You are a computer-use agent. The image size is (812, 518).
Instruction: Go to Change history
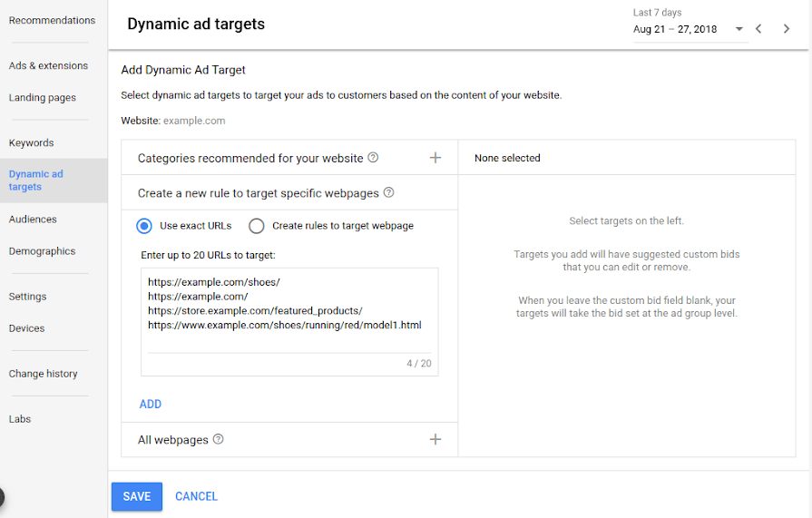(x=43, y=373)
